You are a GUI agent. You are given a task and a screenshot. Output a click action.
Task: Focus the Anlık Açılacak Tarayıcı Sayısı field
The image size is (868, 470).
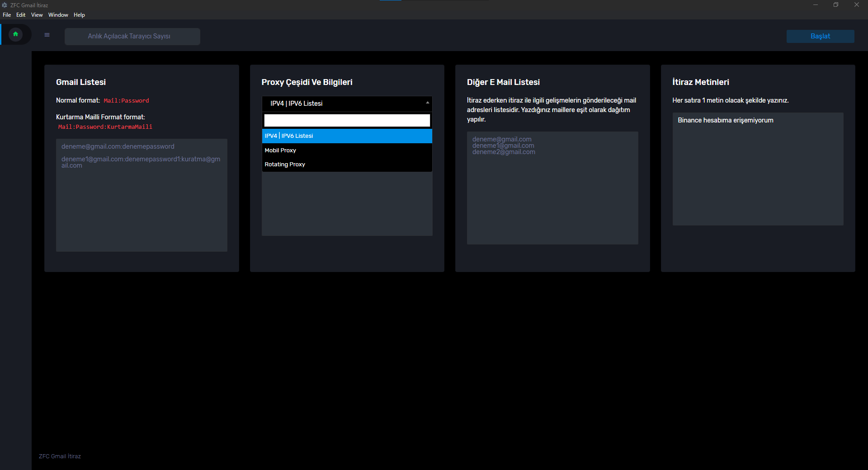tap(132, 36)
